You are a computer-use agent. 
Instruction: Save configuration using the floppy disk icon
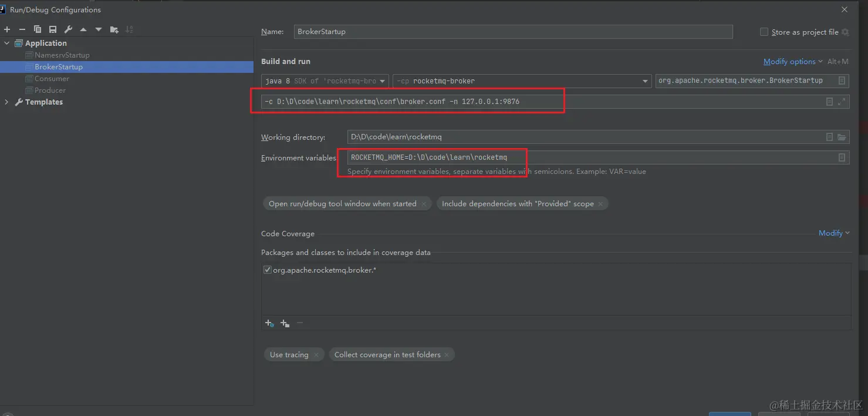[x=53, y=29]
